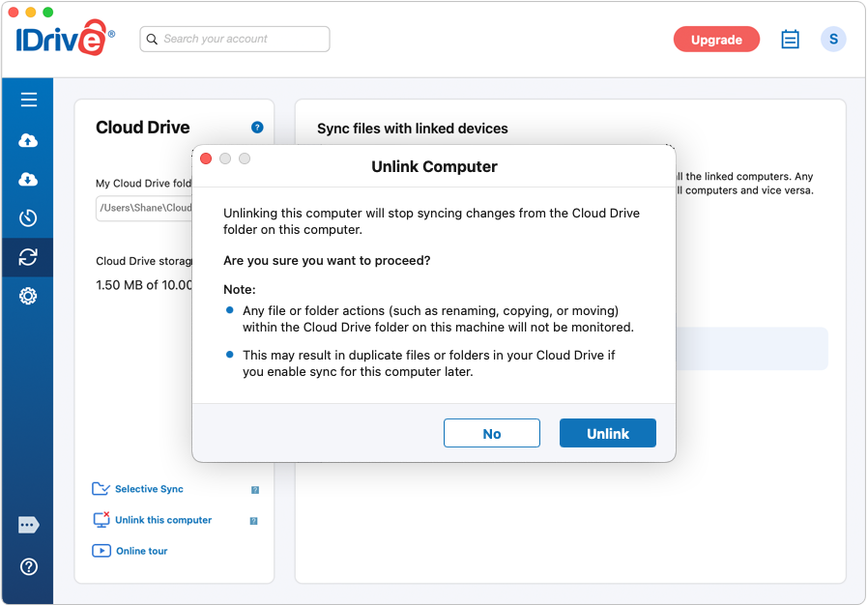The image size is (868, 605).
Task: Click the search magnifier icon
Action: coord(152,40)
